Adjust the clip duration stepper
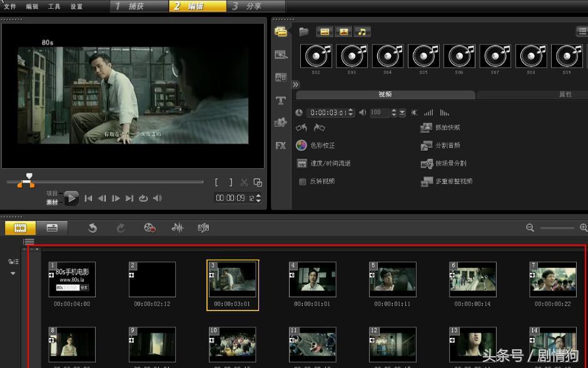Image resolution: width=588 pixels, height=368 pixels. coord(351,113)
